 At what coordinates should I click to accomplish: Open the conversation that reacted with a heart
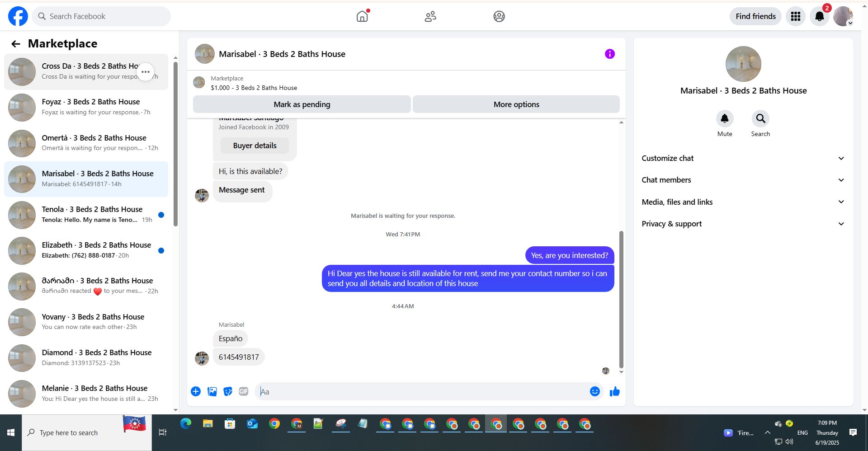pyautogui.click(x=86, y=286)
